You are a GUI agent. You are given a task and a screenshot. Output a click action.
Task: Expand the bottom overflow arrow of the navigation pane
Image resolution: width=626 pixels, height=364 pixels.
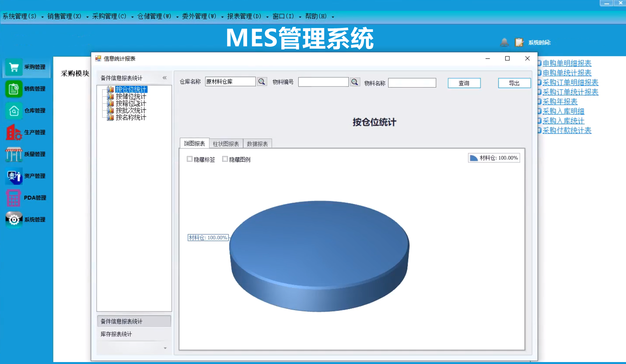pyautogui.click(x=165, y=348)
